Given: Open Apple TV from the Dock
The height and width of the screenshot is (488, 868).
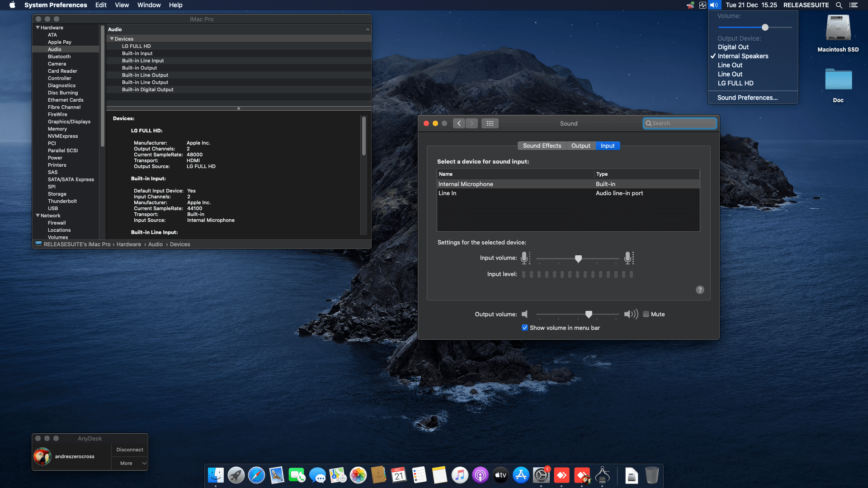Looking at the screenshot, I should tap(500, 475).
